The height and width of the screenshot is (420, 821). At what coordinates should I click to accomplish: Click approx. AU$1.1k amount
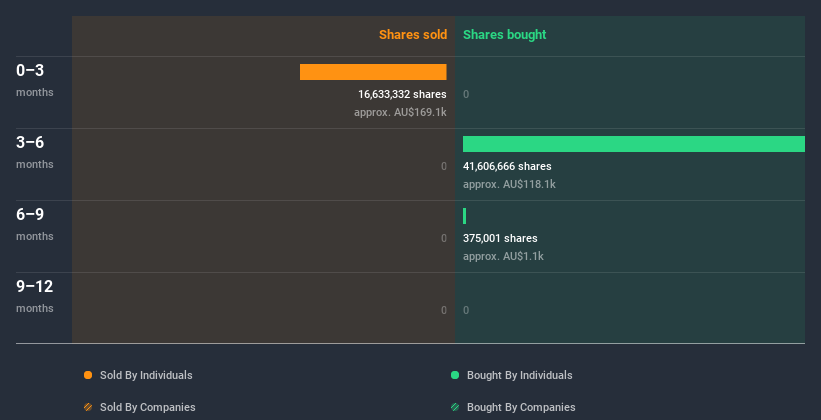(x=503, y=257)
